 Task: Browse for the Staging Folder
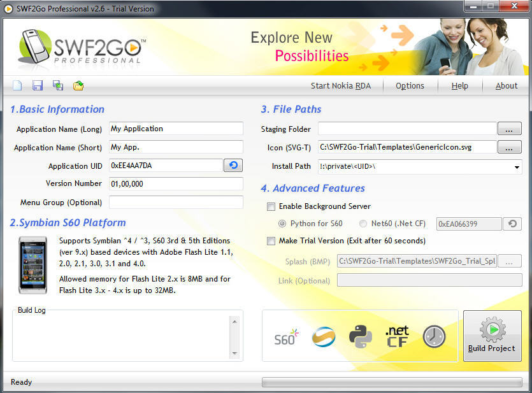(509, 129)
